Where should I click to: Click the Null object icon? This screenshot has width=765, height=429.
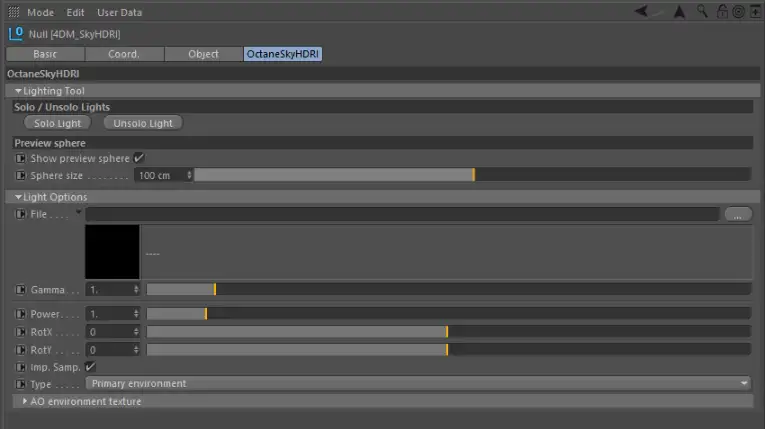(16, 34)
